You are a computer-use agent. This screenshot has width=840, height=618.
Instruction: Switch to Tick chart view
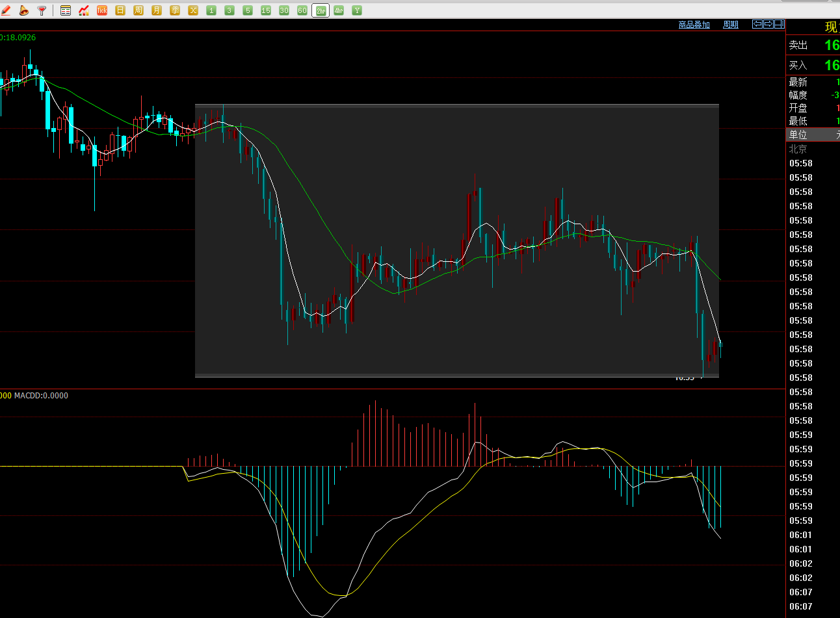pyautogui.click(x=102, y=10)
